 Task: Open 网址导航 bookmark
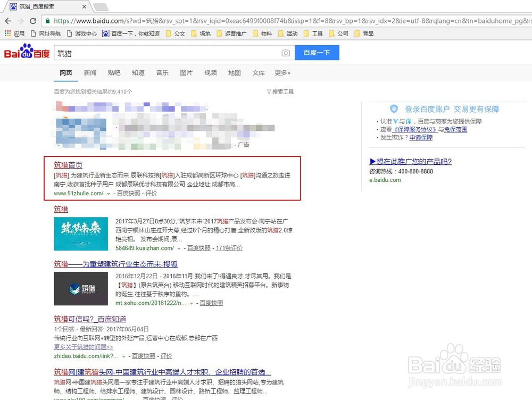pos(46,34)
